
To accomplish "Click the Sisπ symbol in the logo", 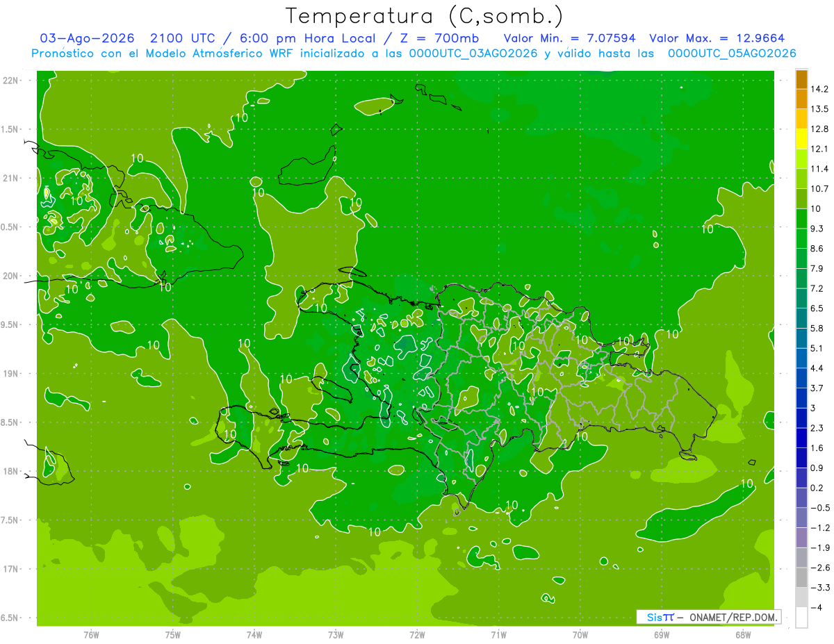I will pyautogui.click(x=660, y=617).
